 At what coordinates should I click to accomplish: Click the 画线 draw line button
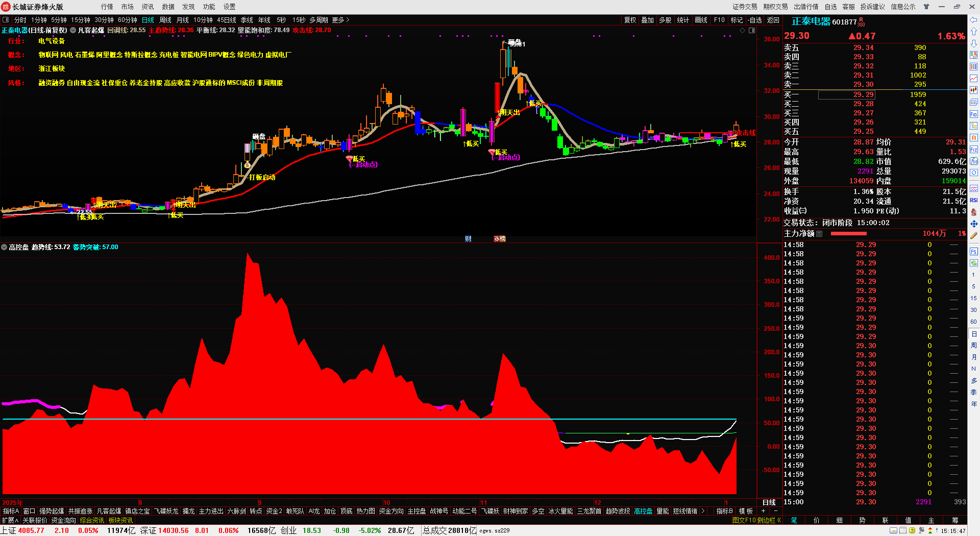701,20
